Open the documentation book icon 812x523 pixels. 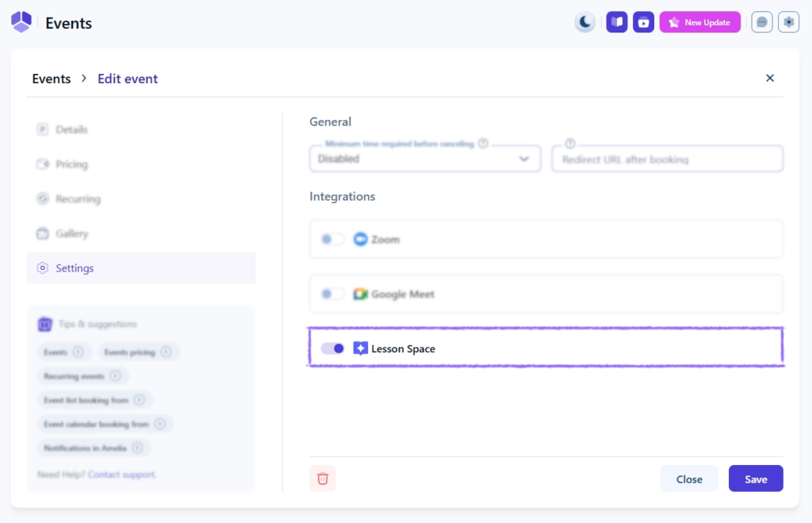point(617,22)
